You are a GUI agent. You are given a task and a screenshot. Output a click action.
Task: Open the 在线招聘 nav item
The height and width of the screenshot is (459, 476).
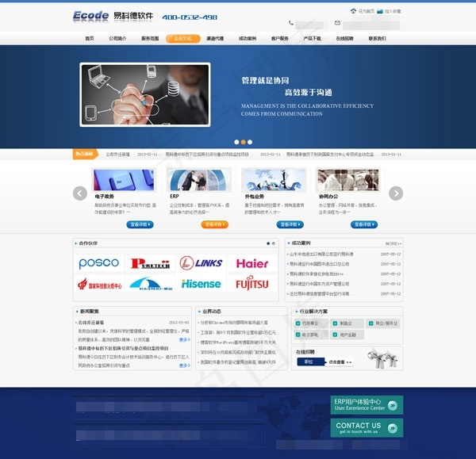tap(344, 39)
